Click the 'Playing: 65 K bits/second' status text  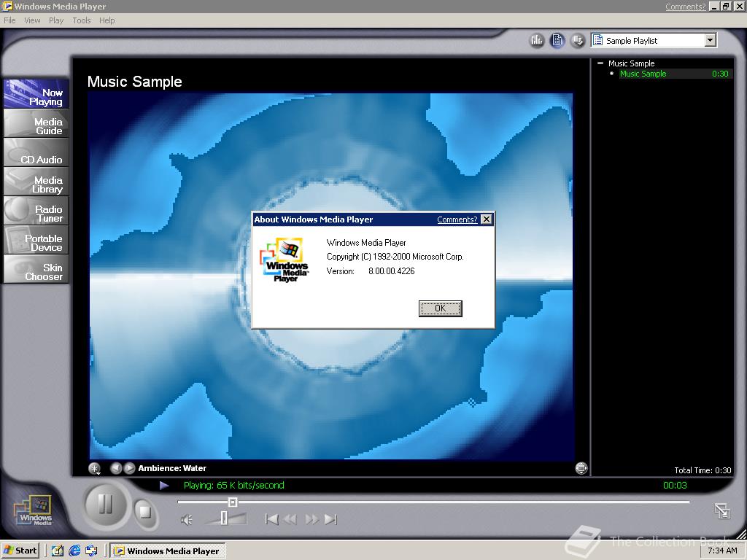[x=234, y=485]
